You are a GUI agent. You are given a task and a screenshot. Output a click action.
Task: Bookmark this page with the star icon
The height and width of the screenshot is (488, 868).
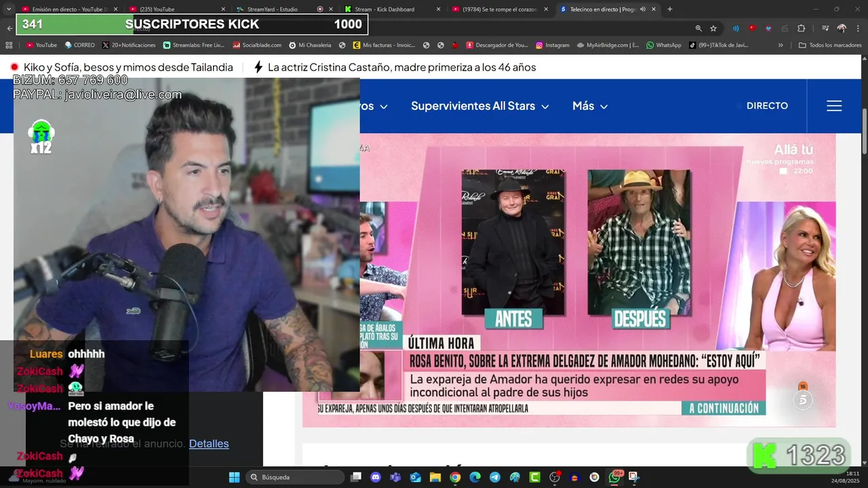tap(713, 28)
